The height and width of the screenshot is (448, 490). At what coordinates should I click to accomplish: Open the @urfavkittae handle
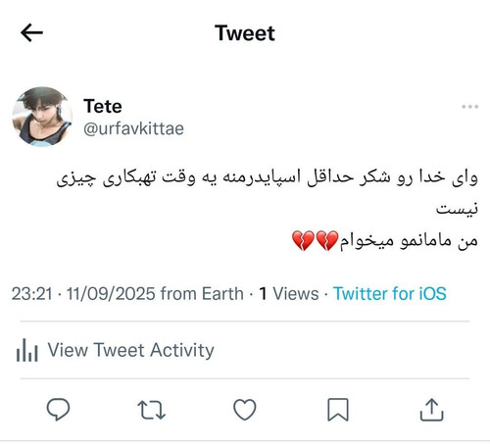133,128
